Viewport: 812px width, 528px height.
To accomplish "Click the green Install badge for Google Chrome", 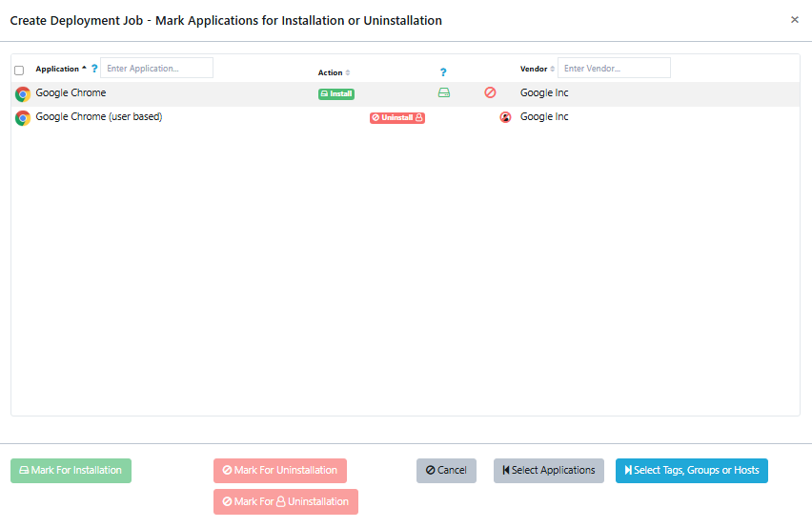I will click(335, 94).
